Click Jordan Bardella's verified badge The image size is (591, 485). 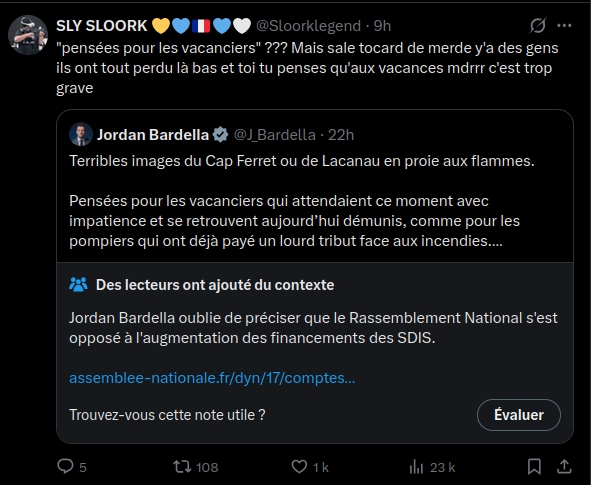[220, 135]
